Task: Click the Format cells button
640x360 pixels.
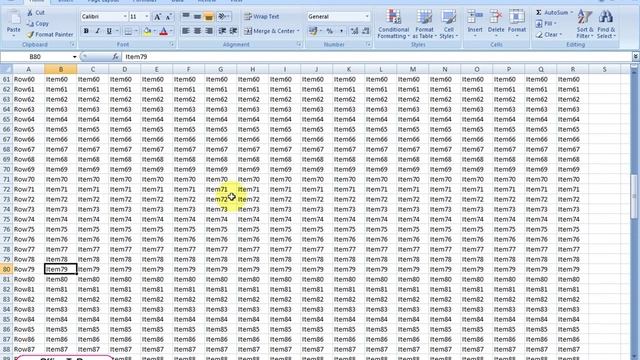Action: (517, 24)
